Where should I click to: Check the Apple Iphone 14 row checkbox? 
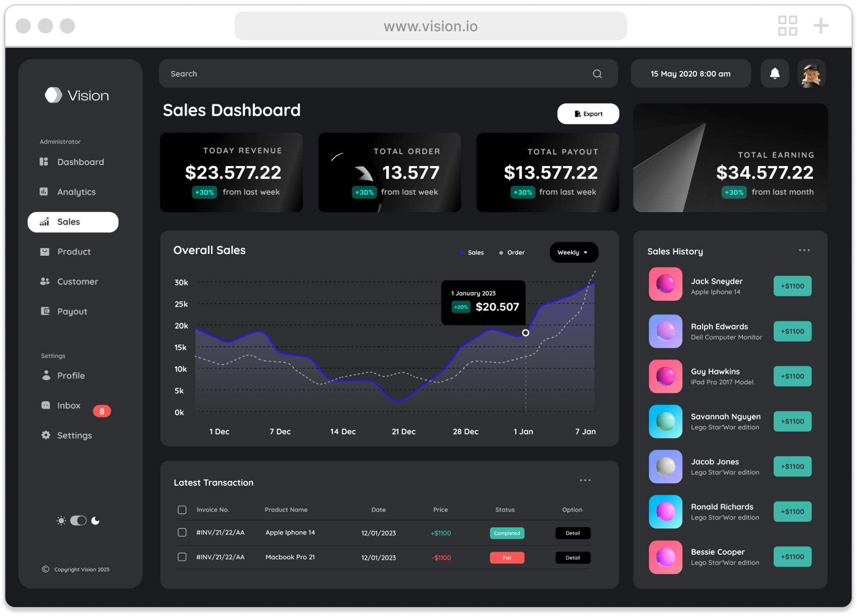tap(182, 533)
